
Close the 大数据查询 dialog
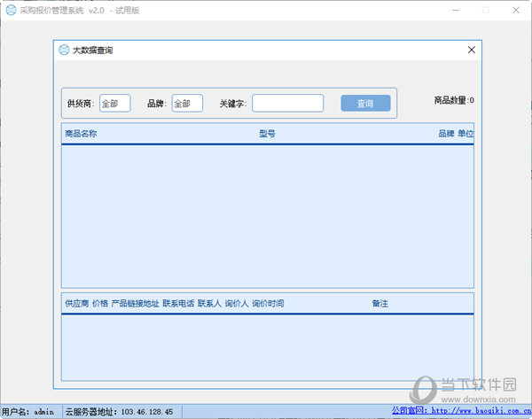[x=472, y=50]
